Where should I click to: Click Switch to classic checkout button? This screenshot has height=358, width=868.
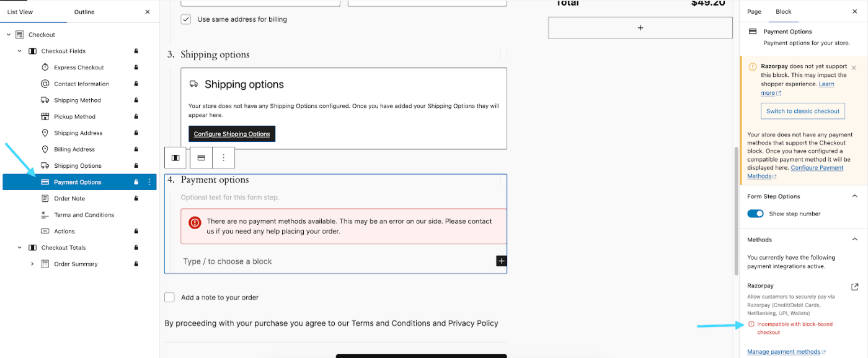[x=803, y=111]
